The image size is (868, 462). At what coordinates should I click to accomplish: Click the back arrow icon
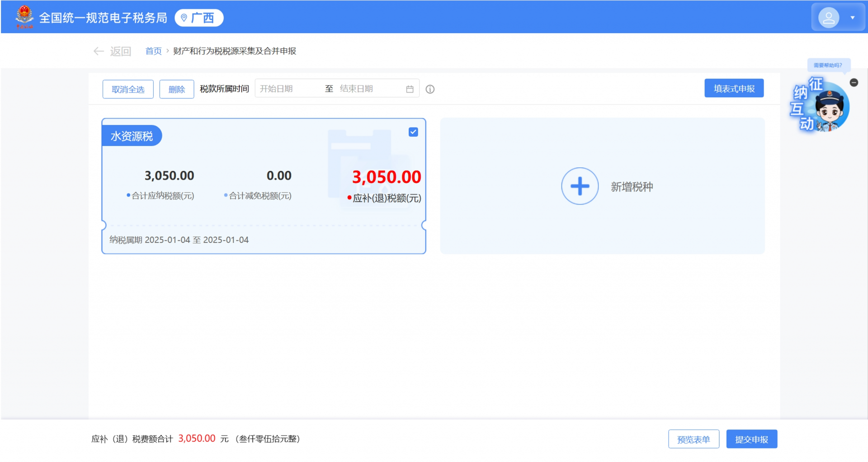[98, 51]
